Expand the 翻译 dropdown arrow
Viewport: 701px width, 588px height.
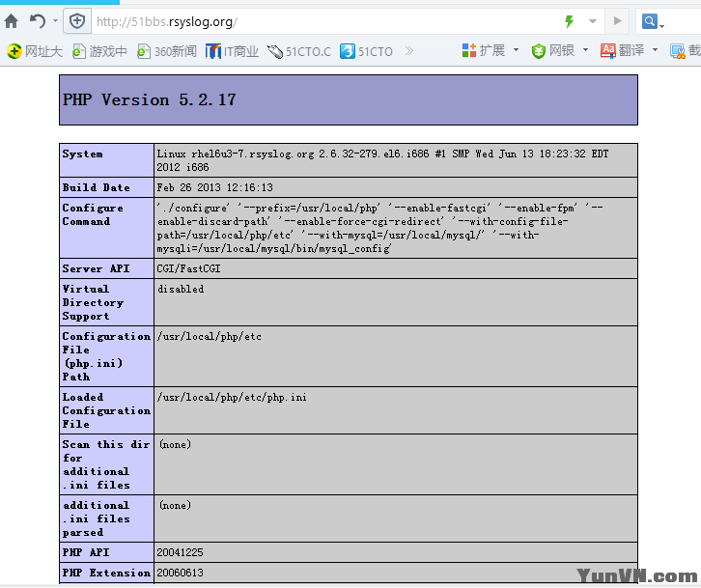655,50
